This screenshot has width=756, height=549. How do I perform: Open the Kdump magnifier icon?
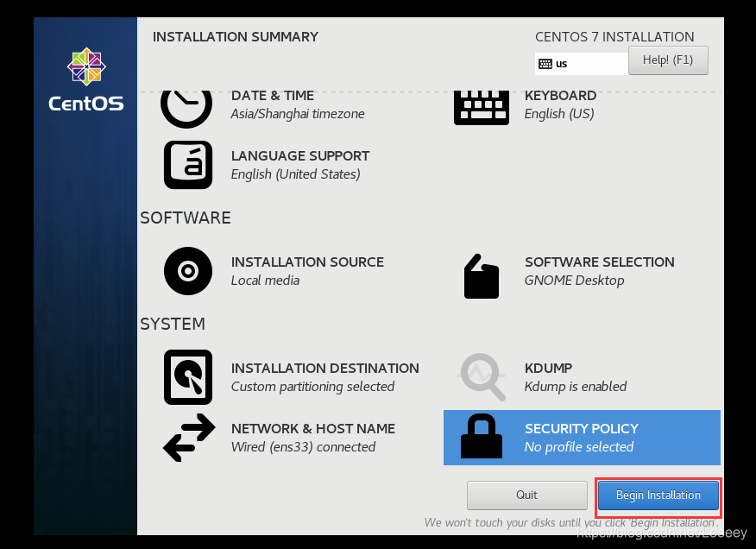tap(482, 377)
